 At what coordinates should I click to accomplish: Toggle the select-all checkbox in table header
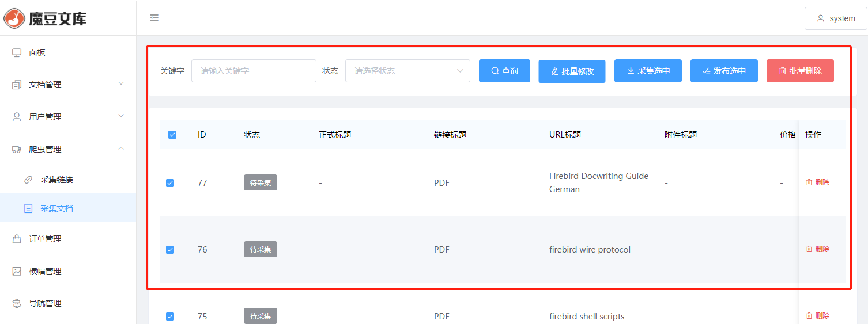172,135
